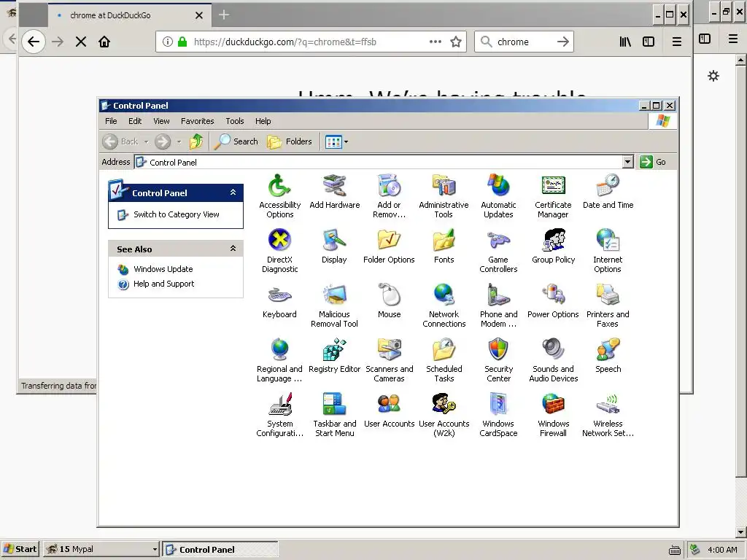This screenshot has width=747, height=560.
Task: Select Security Center icon
Action: [498, 360]
